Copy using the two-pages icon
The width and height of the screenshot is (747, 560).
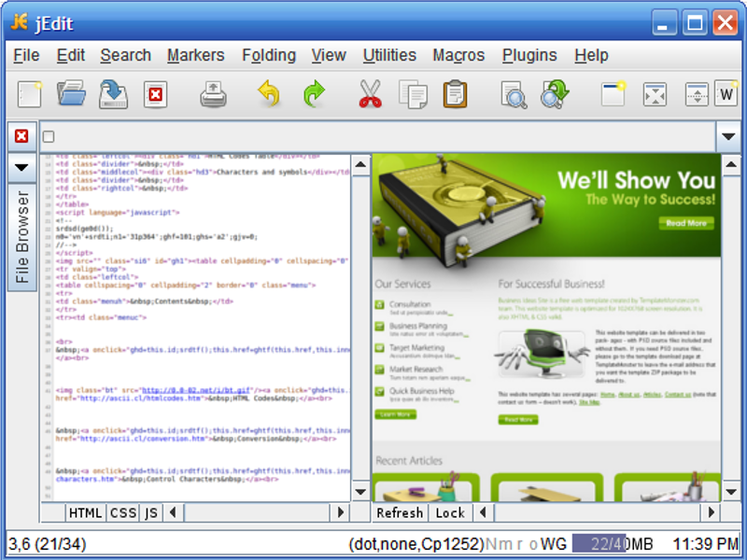(x=413, y=94)
